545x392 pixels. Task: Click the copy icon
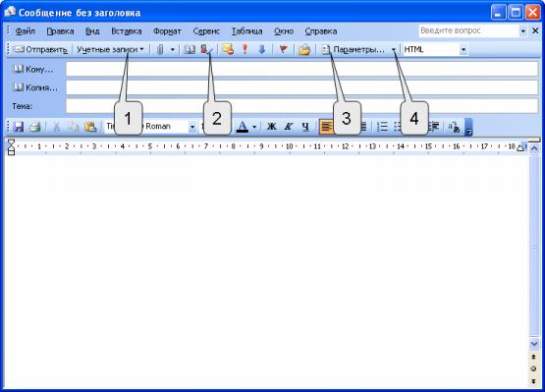pos(74,127)
